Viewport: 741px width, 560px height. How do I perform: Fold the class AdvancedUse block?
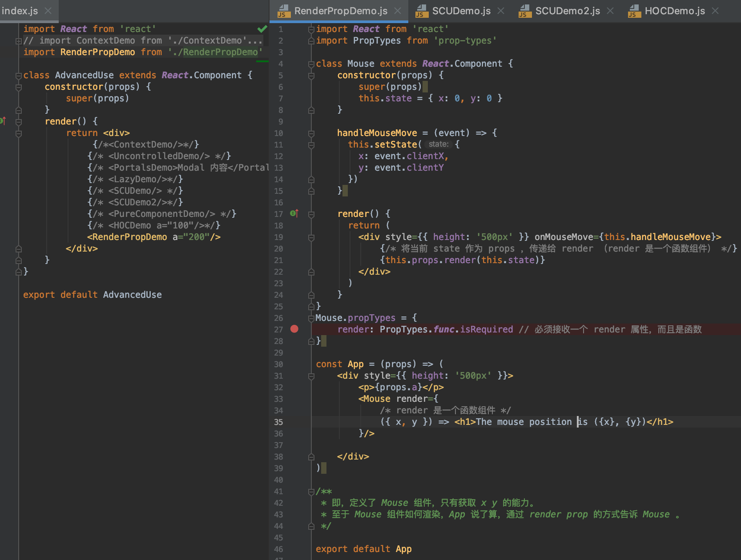pyautogui.click(x=19, y=76)
